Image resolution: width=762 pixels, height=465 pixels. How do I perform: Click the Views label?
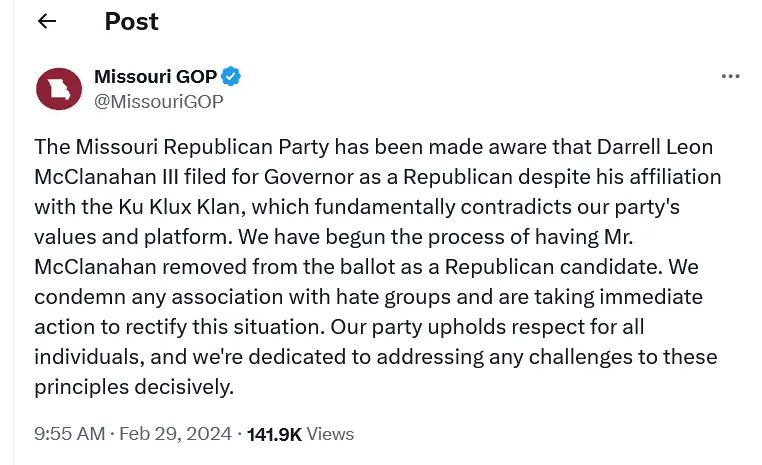click(x=330, y=433)
